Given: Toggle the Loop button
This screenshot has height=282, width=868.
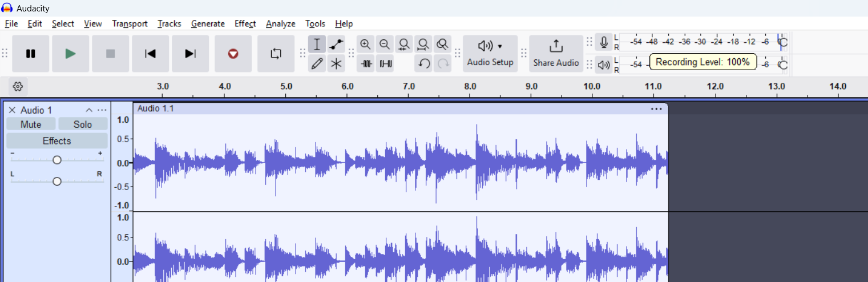Looking at the screenshot, I should [x=276, y=54].
